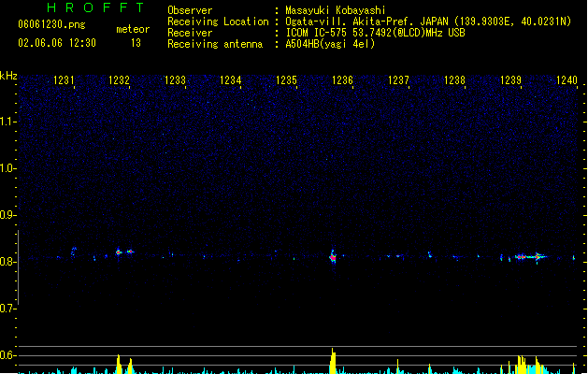Viewport: 588px width, 374px height.
Task: Click the 0.7 kHz axis label
Action: 7,309
